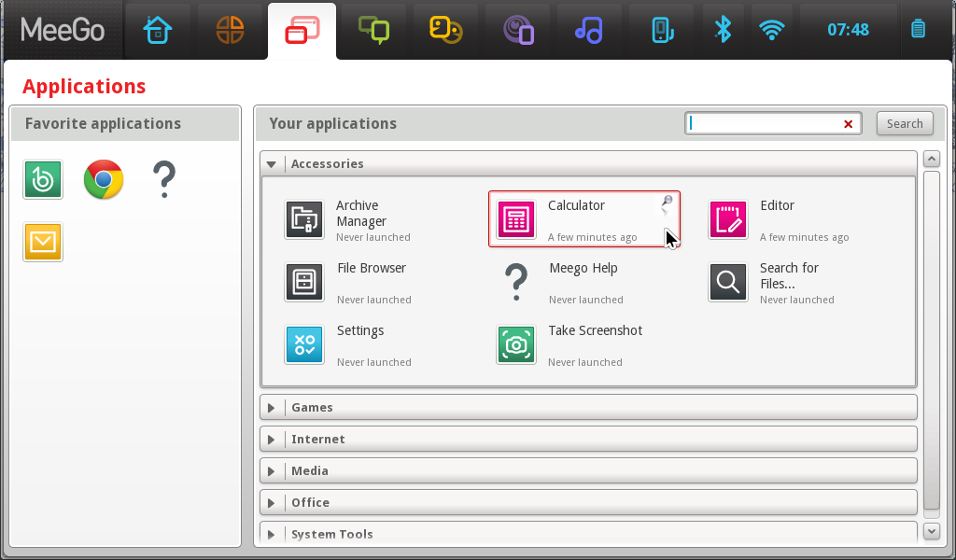The width and height of the screenshot is (956, 560).
Task: Open the Settings app icon
Action: pyautogui.click(x=304, y=345)
